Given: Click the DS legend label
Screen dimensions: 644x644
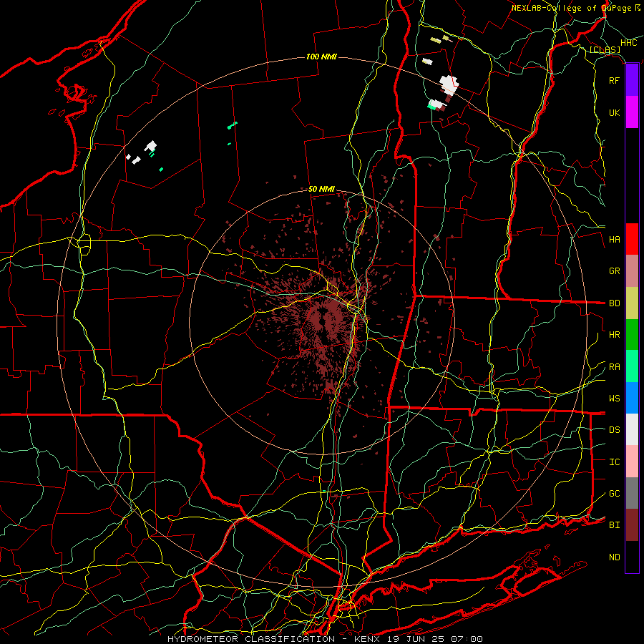Looking at the screenshot, I should coord(614,430).
